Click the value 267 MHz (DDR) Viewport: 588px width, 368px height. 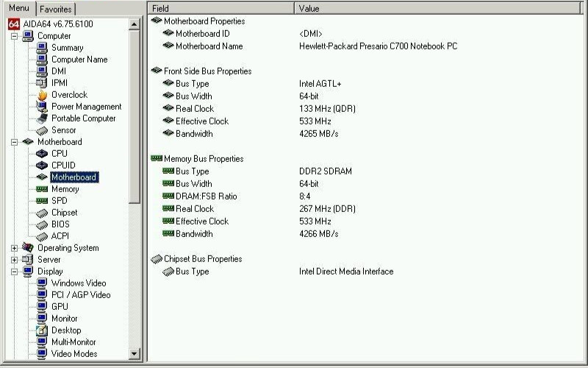coord(327,209)
